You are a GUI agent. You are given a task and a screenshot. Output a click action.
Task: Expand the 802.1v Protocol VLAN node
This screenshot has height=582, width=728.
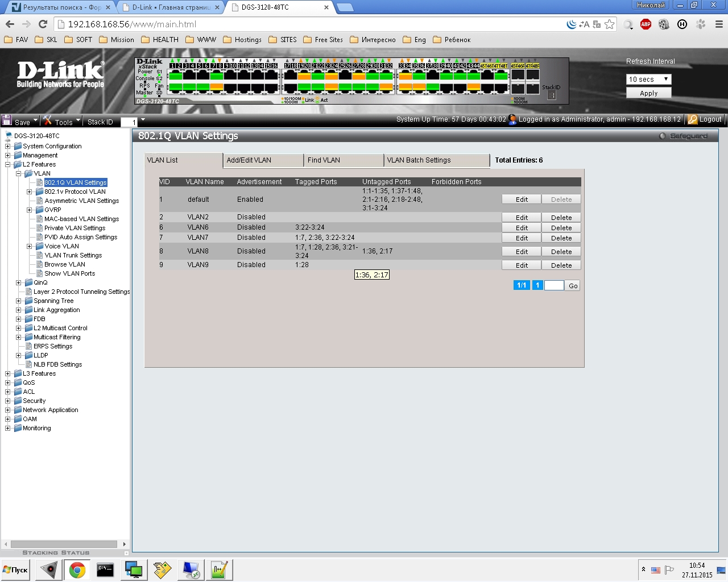(x=30, y=192)
